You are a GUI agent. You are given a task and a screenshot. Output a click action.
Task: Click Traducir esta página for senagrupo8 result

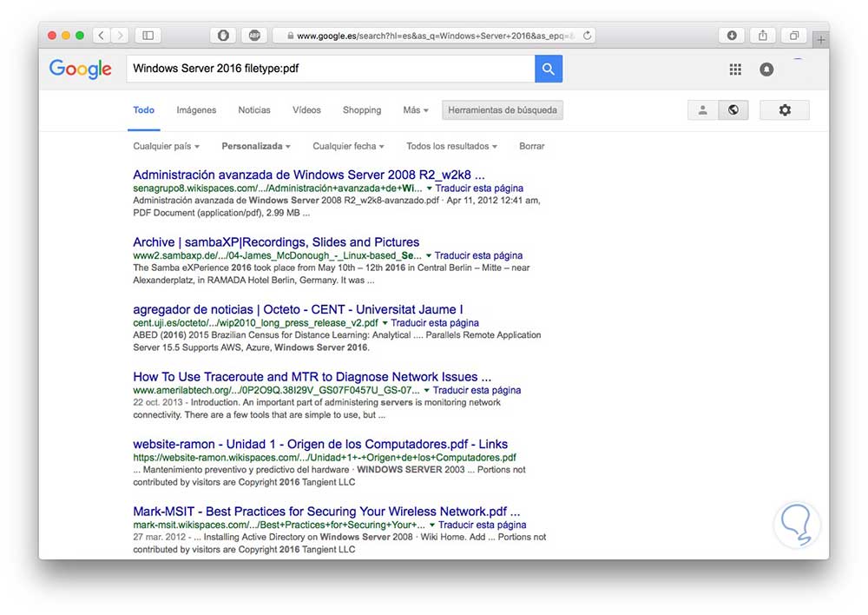[x=479, y=188]
